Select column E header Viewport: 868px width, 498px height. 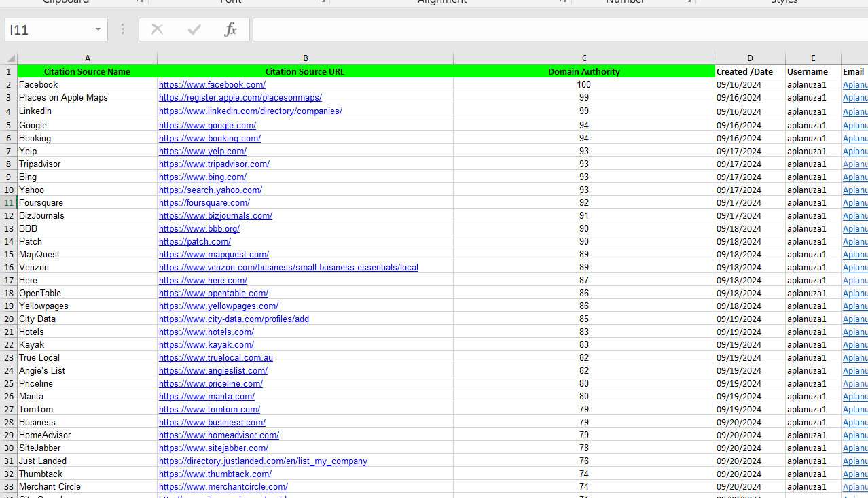813,58
